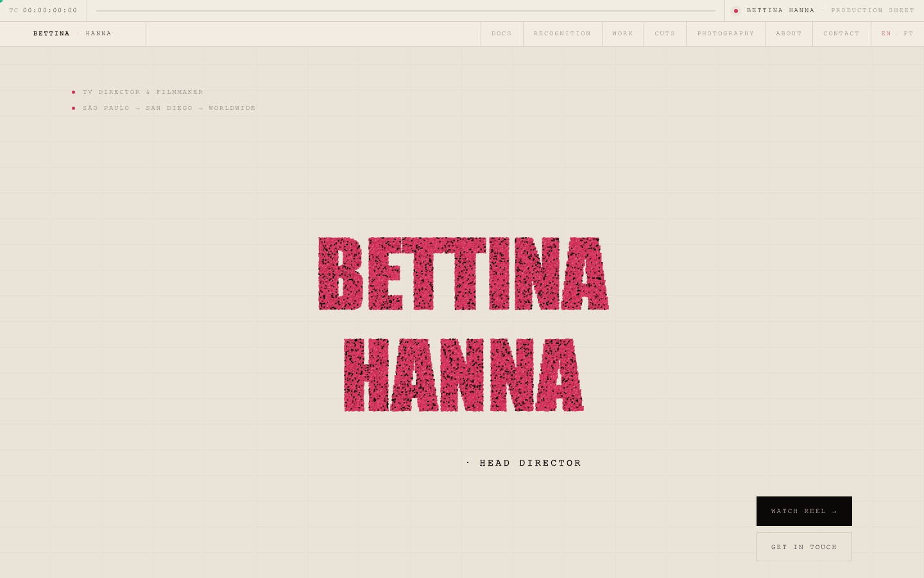Click 'Bettina Hanna' text in top bar
924x578 pixels.
click(780, 11)
